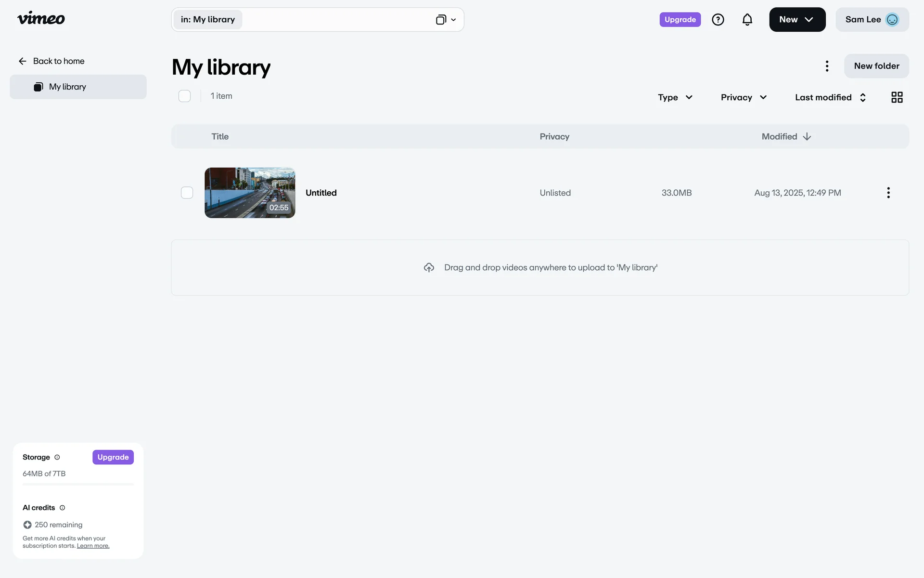
Task: Open the help question mark icon
Action: 718,20
